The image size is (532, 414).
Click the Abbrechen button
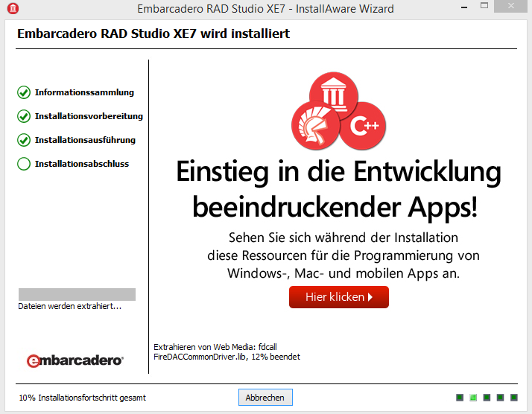pyautogui.click(x=265, y=398)
